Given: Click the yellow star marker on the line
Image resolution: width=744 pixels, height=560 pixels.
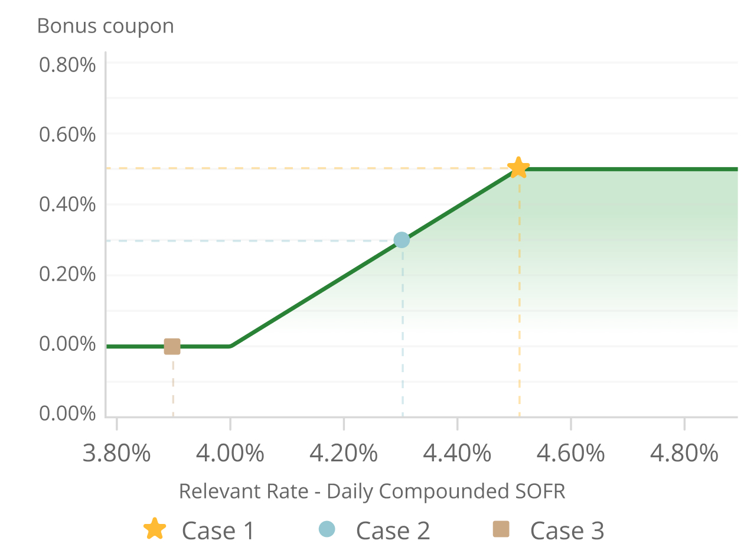Looking at the screenshot, I should 518,168.
